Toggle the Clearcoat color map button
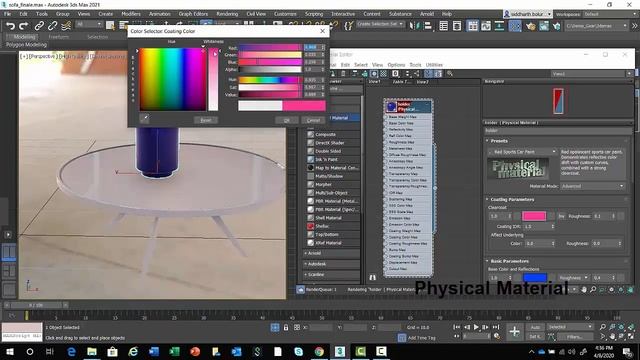Viewport: 640px width, 360px height. coord(551,216)
